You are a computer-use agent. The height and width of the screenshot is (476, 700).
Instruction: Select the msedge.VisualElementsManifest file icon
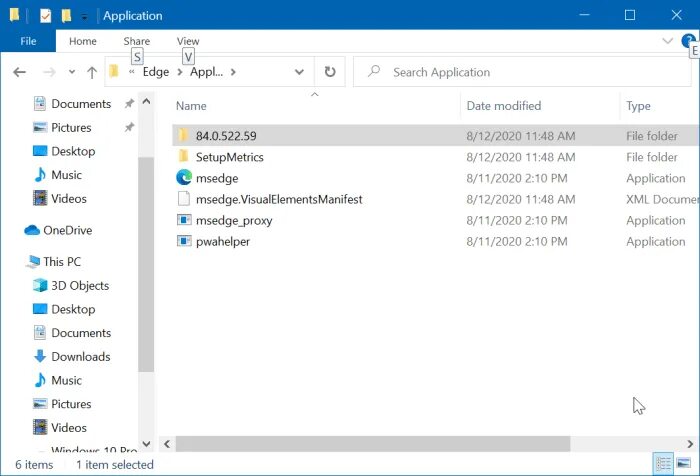pyautogui.click(x=184, y=199)
